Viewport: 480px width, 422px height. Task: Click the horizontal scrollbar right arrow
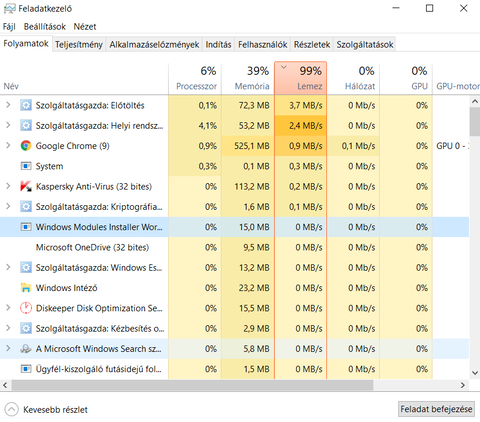pyautogui.click(x=463, y=385)
